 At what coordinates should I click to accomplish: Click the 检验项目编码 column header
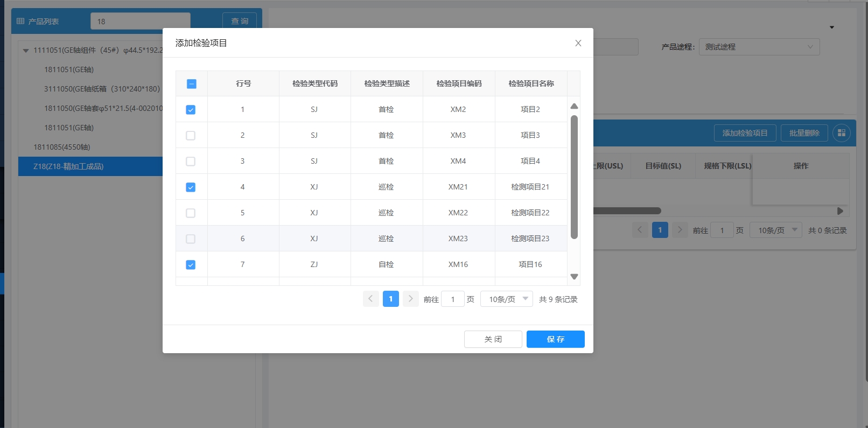point(459,83)
